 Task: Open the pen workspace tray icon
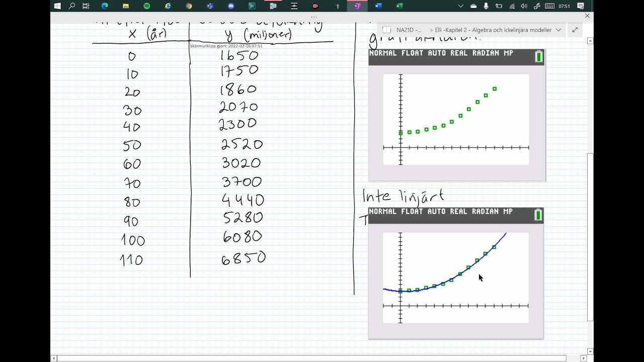pos(537,6)
